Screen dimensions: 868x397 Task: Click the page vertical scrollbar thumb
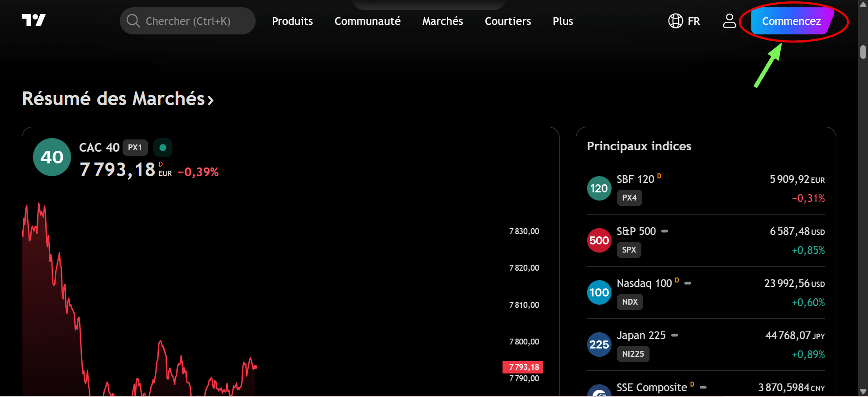click(863, 52)
